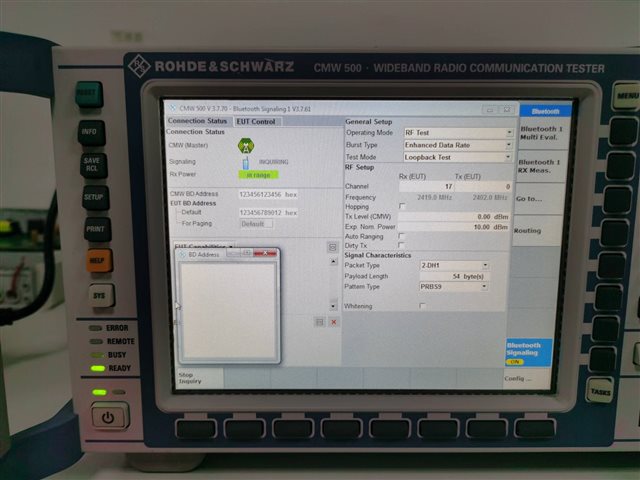
Task: Click the red X icon below the capabilities list
Action: (333, 322)
